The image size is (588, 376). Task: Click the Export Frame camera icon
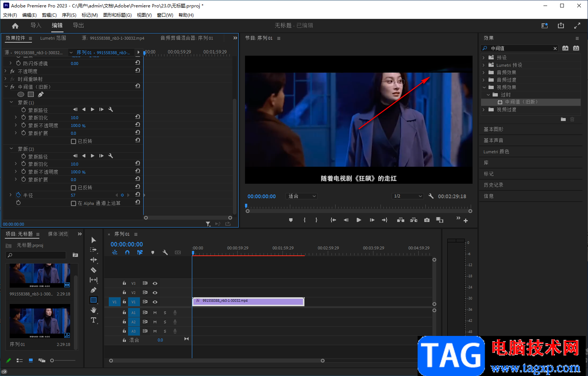pyautogui.click(x=427, y=220)
